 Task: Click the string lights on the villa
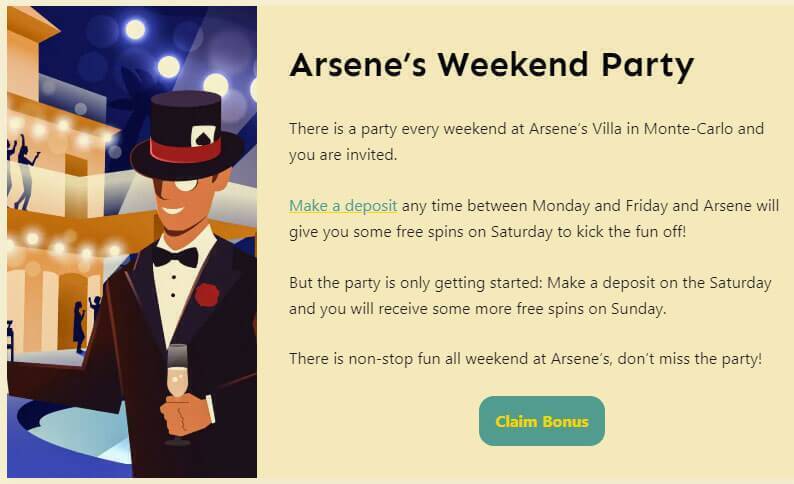[60, 128]
